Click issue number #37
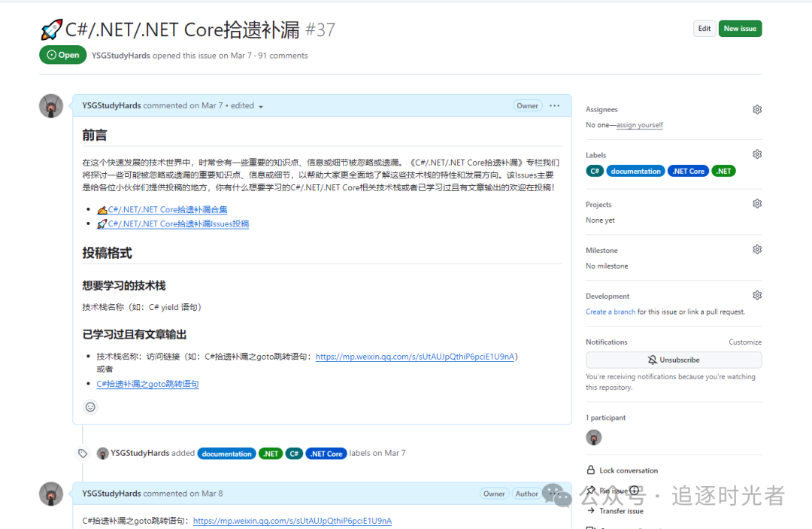Image resolution: width=812 pixels, height=529 pixels. [320, 29]
